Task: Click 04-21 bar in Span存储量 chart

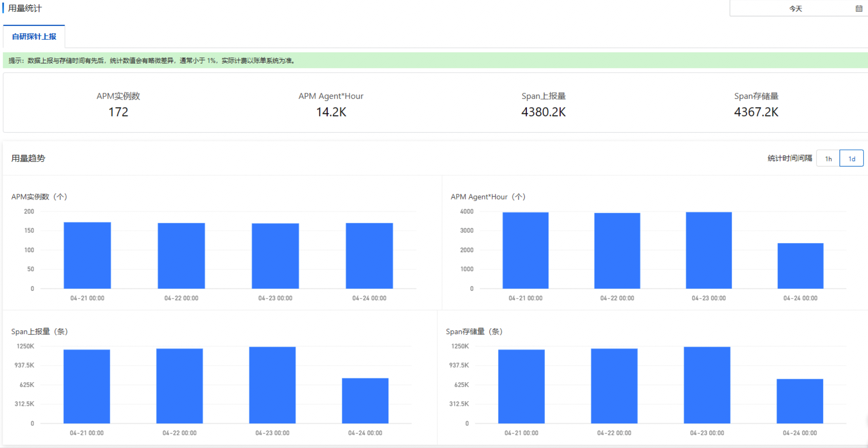Action: pos(521,386)
